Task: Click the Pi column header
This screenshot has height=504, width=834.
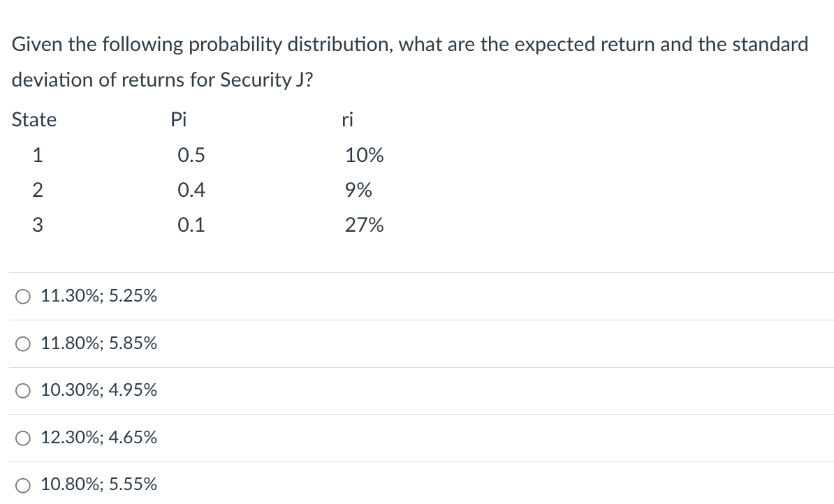Action: [179, 119]
